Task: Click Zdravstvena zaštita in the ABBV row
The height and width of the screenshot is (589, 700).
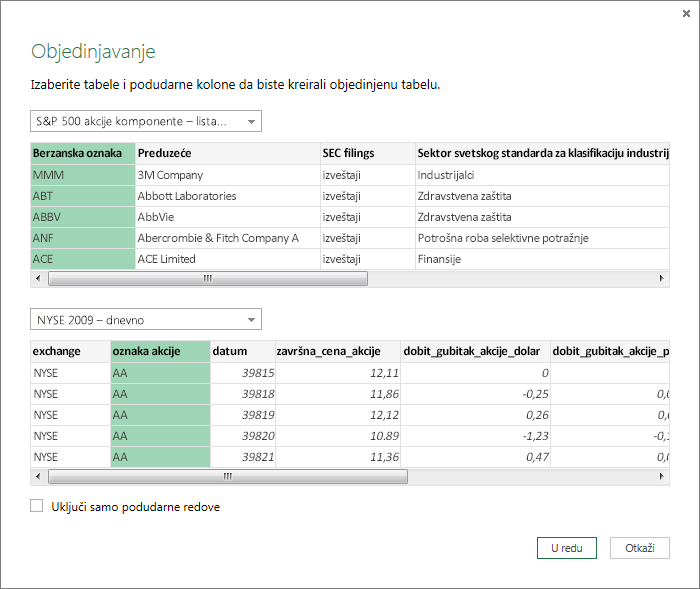Action: pos(542,217)
